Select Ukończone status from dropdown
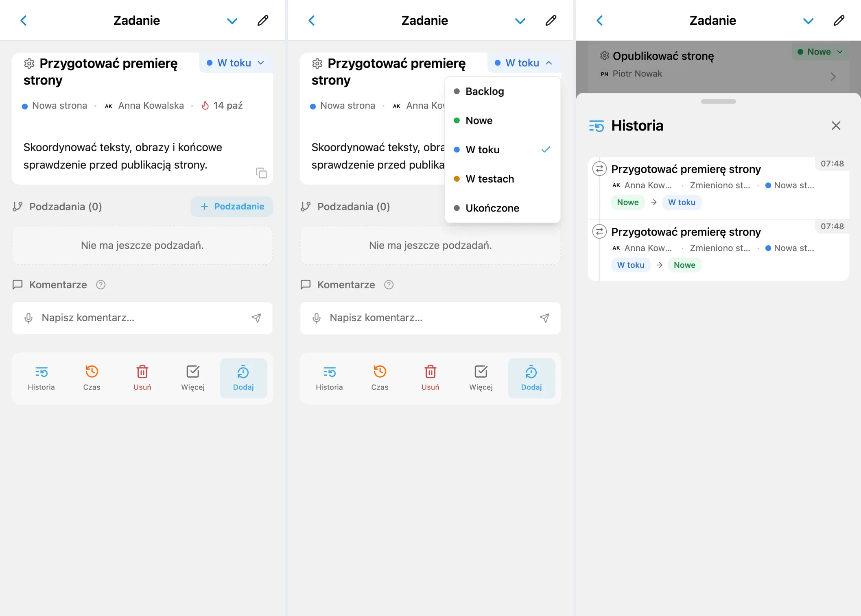The width and height of the screenshot is (861, 616). 503,208
